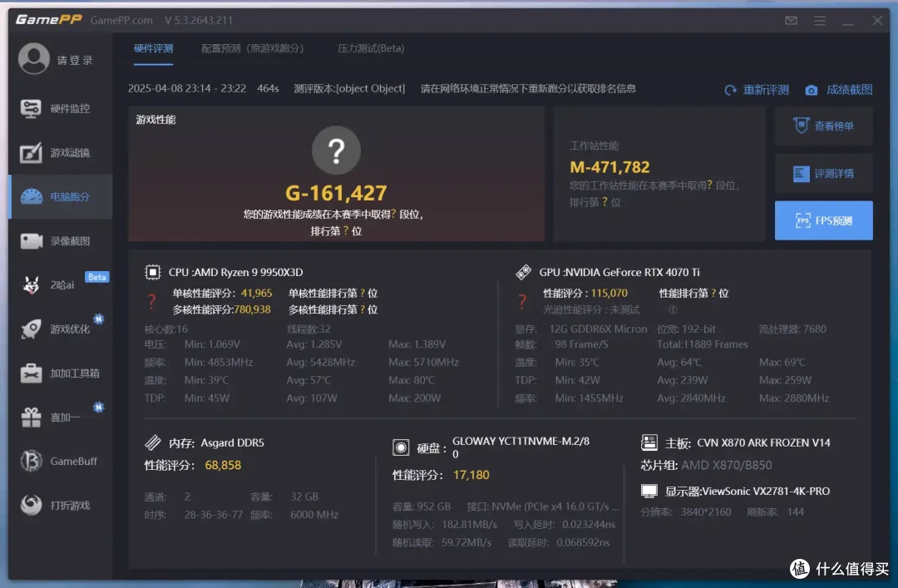The height and width of the screenshot is (588, 898).
Task: Open 评测详情 test details button
Action: [823, 173]
